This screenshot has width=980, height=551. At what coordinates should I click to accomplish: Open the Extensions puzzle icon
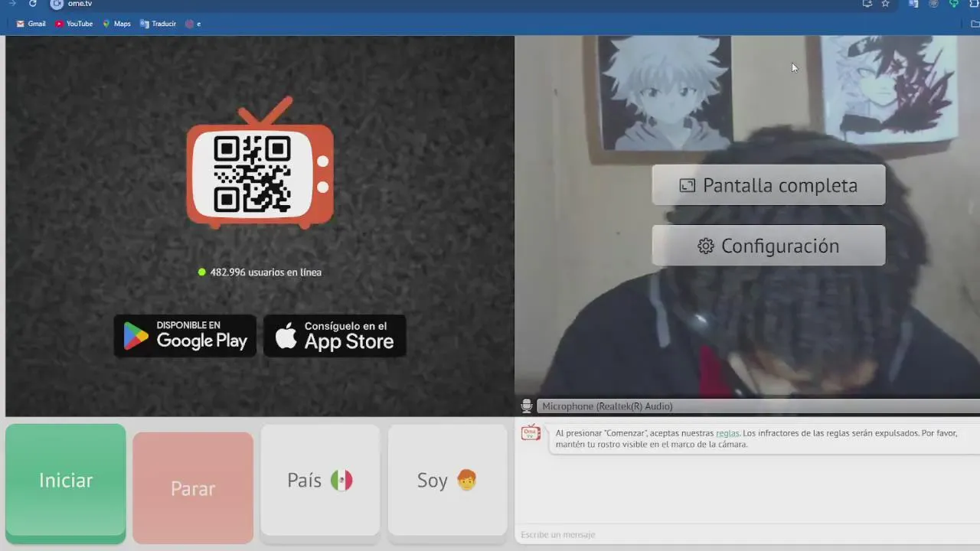pos(974,4)
